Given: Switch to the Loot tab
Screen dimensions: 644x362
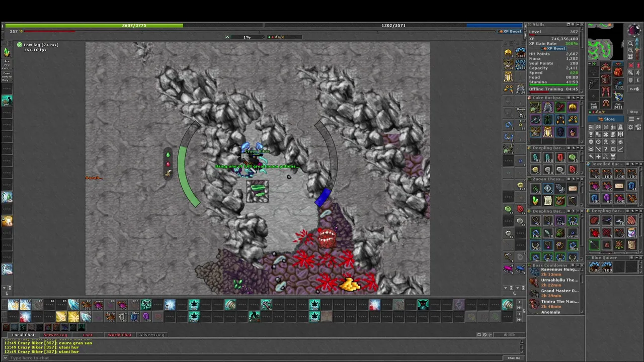Looking at the screenshot, I should click(x=88, y=335).
